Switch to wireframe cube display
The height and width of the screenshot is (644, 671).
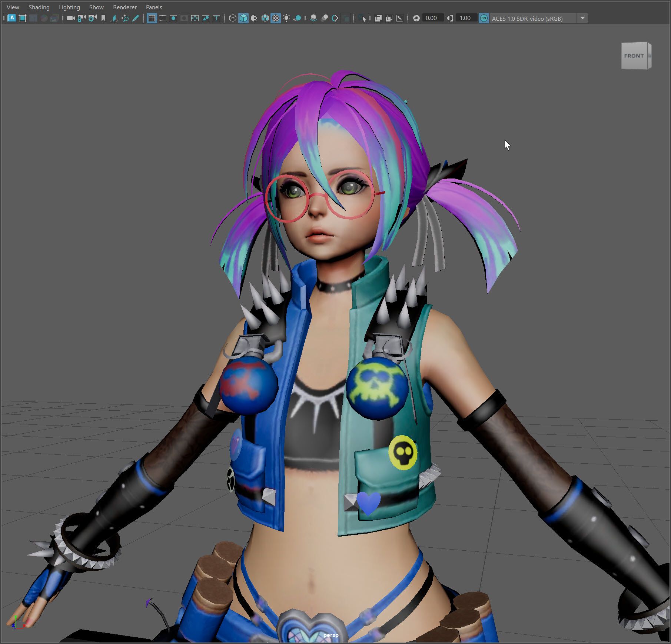click(x=233, y=18)
